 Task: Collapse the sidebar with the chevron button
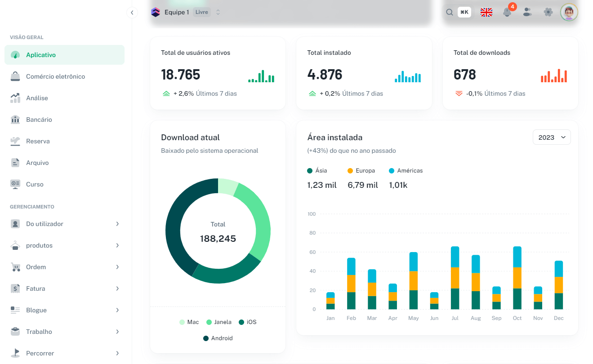coord(132,13)
